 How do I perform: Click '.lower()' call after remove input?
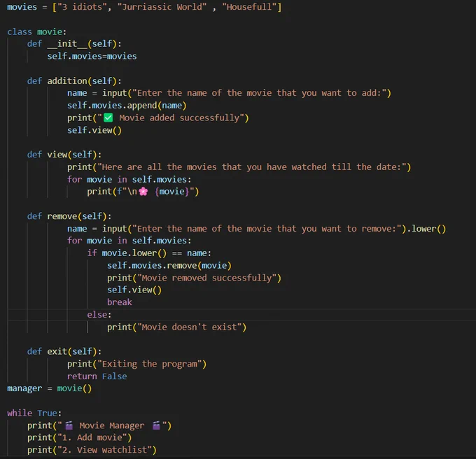426,229
